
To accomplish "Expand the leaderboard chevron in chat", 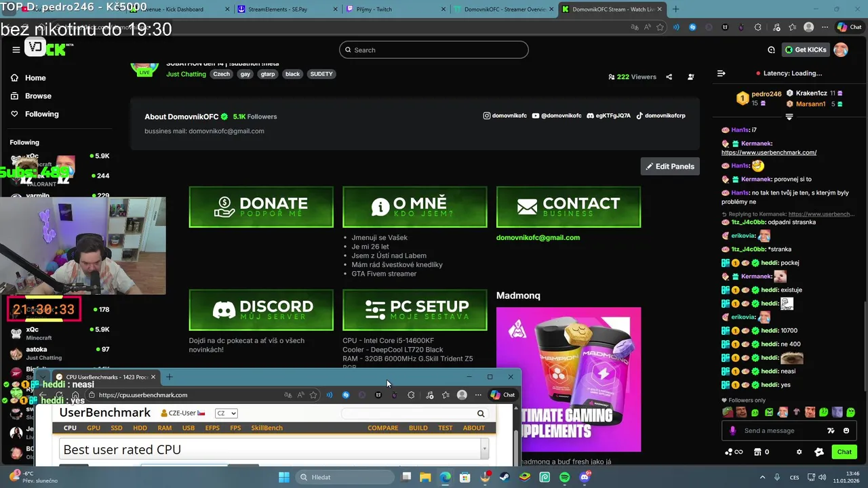I will (789, 117).
